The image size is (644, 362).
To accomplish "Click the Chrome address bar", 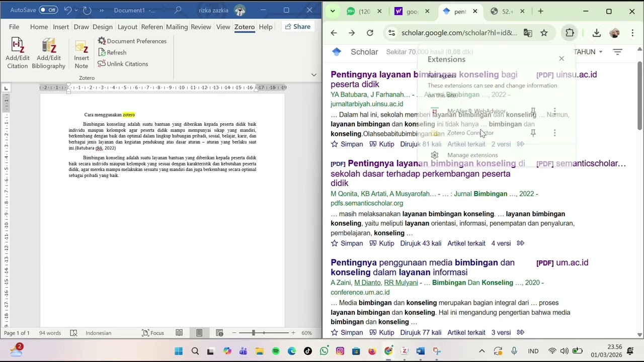I will [x=459, y=33].
